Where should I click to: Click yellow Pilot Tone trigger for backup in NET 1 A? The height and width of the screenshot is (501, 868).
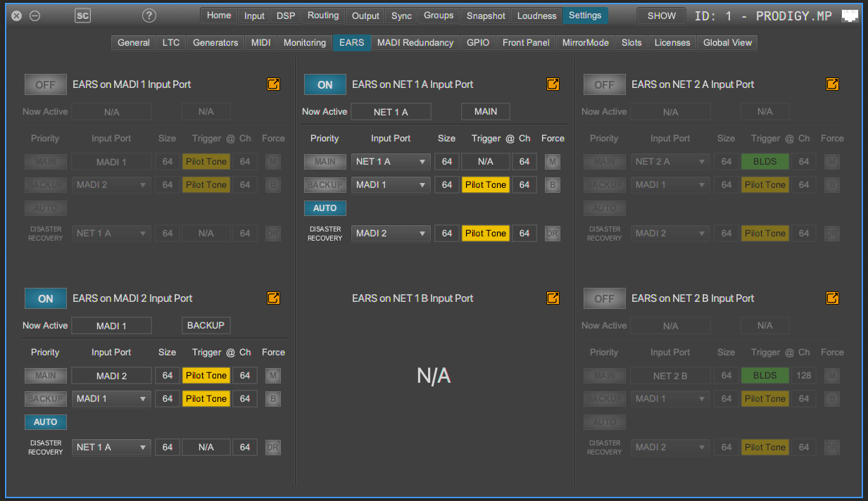486,185
